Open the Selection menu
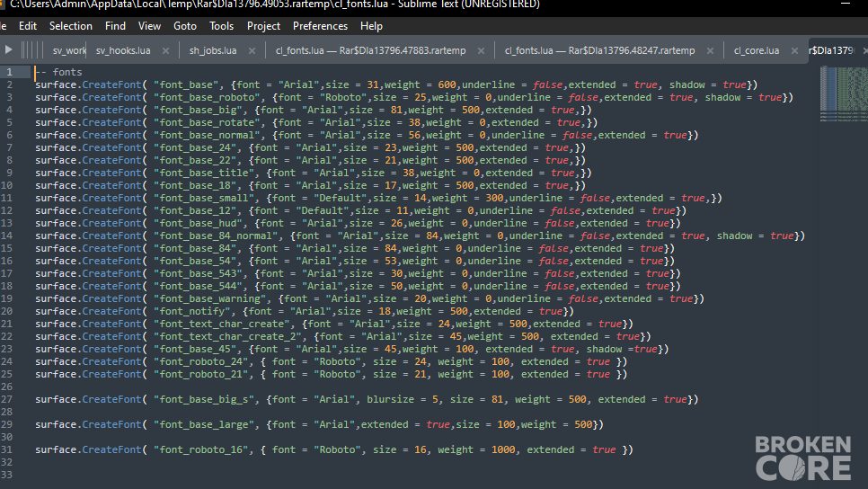Image resolution: width=868 pixels, height=489 pixels. [x=71, y=26]
